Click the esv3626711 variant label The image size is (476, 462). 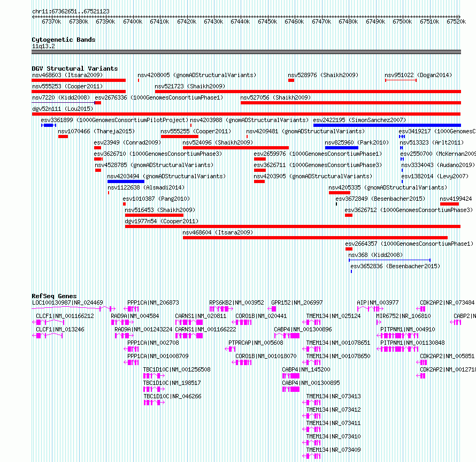pos(318,165)
